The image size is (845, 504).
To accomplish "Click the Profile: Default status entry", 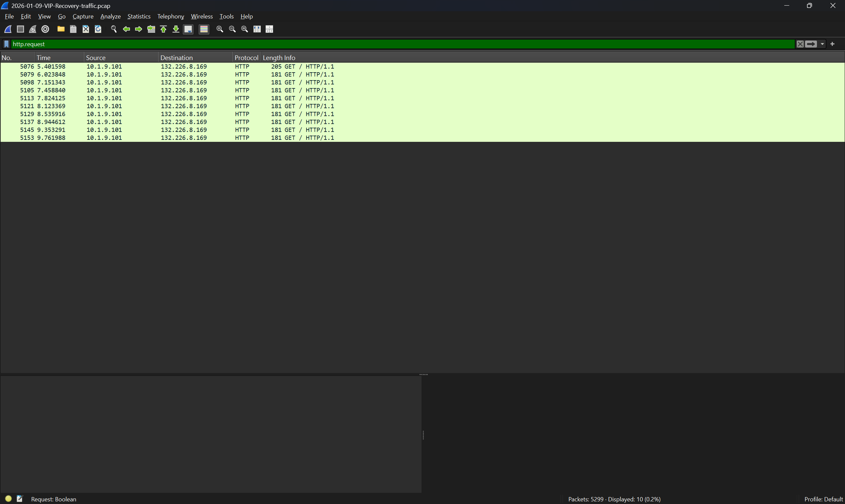I will pos(823,499).
